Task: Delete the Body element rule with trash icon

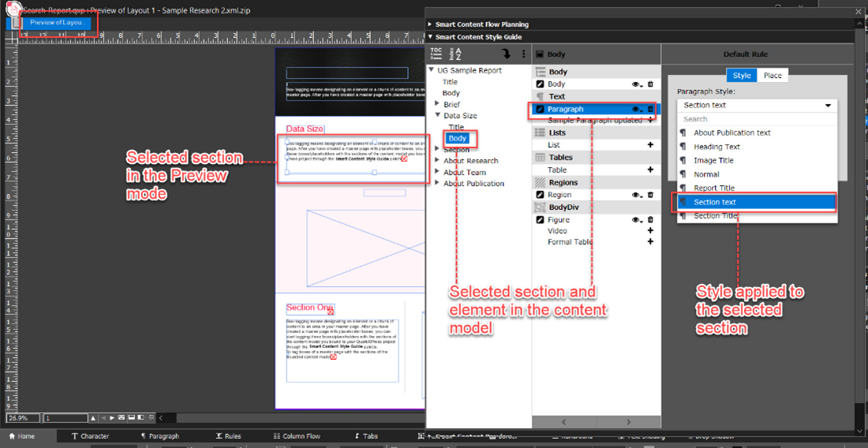Action: click(650, 84)
